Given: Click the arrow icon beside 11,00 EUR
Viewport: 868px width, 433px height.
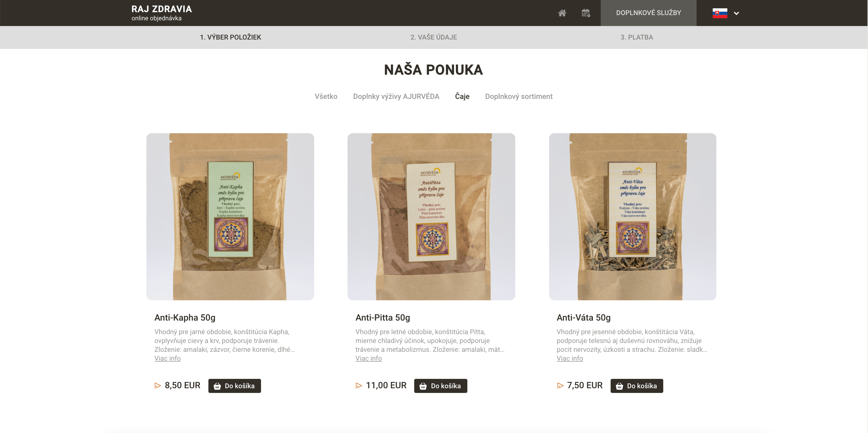Looking at the screenshot, I should 359,386.
